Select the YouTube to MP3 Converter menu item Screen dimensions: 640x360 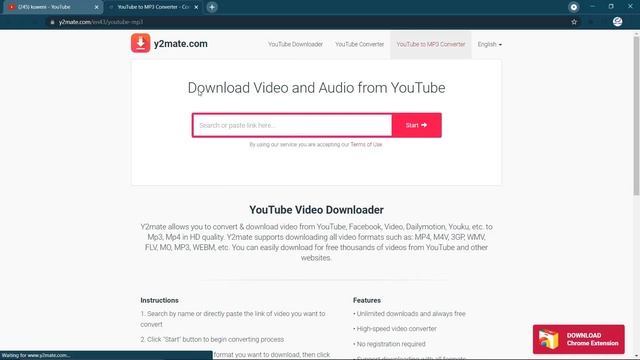[431, 44]
